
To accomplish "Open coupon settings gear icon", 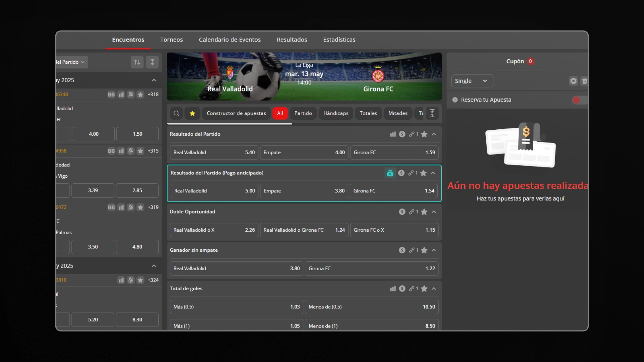I will pyautogui.click(x=573, y=81).
